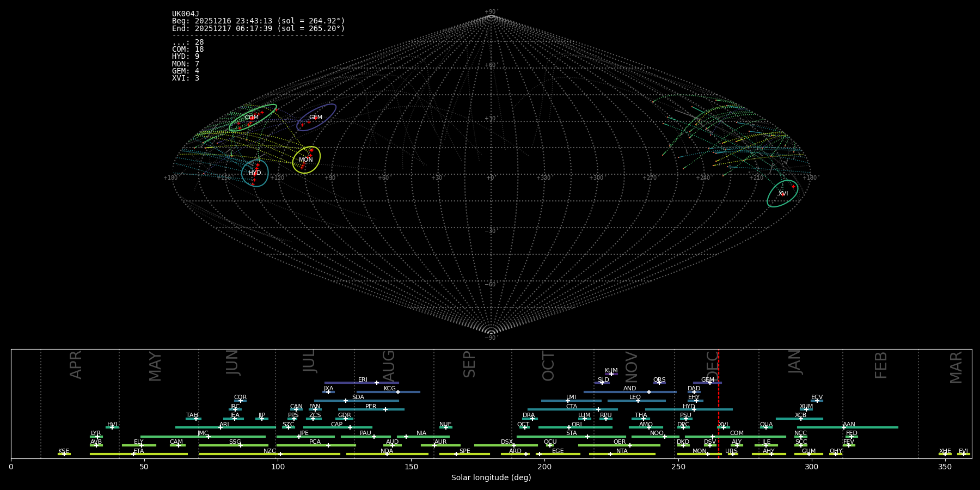980x490 pixels.
Task: Click the STA shower label in timeline
Action: click(571, 433)
